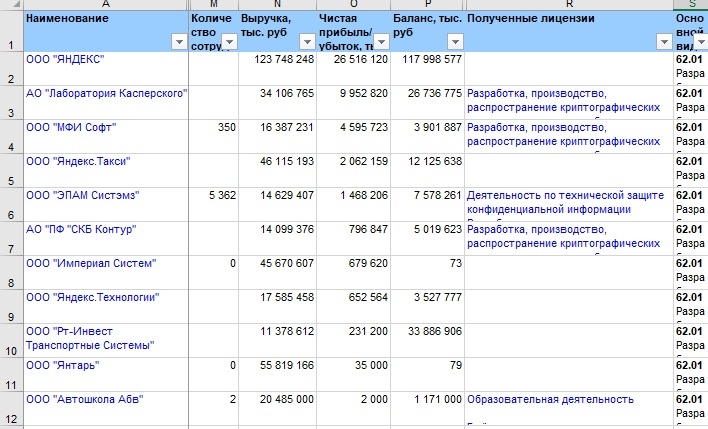Click cell АО "Лаборатория Касперского"
This screenshot has width=708, height=429.
point(106,103)
